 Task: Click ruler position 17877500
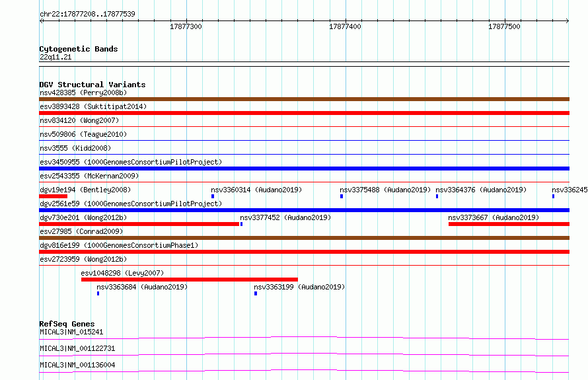coord(504,26)
